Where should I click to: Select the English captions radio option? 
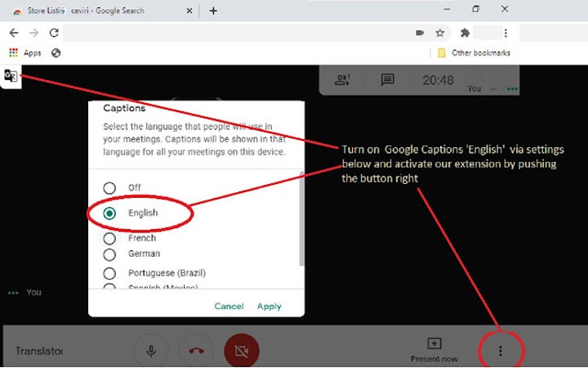tap(109, 213)
